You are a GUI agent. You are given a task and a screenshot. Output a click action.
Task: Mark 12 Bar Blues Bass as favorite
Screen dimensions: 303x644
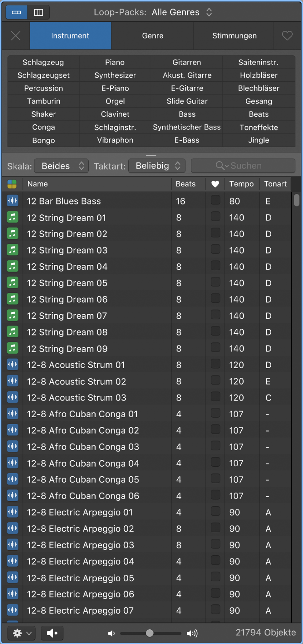point(215,200)
